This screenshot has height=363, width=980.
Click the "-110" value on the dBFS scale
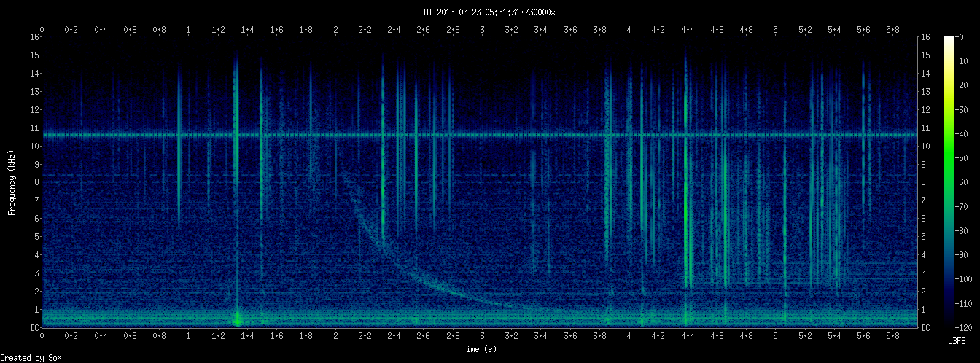pyautogui.click(x=964, y=304)
